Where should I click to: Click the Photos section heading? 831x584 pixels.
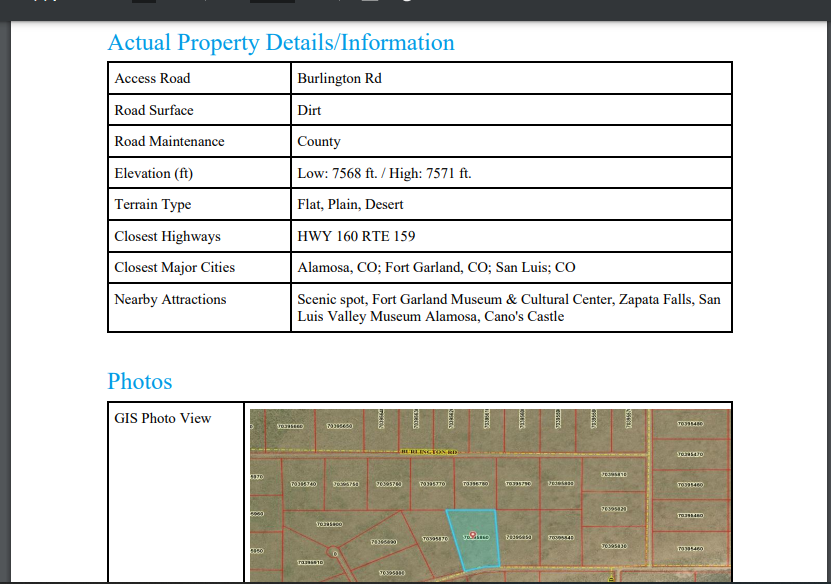pos(140,382)
